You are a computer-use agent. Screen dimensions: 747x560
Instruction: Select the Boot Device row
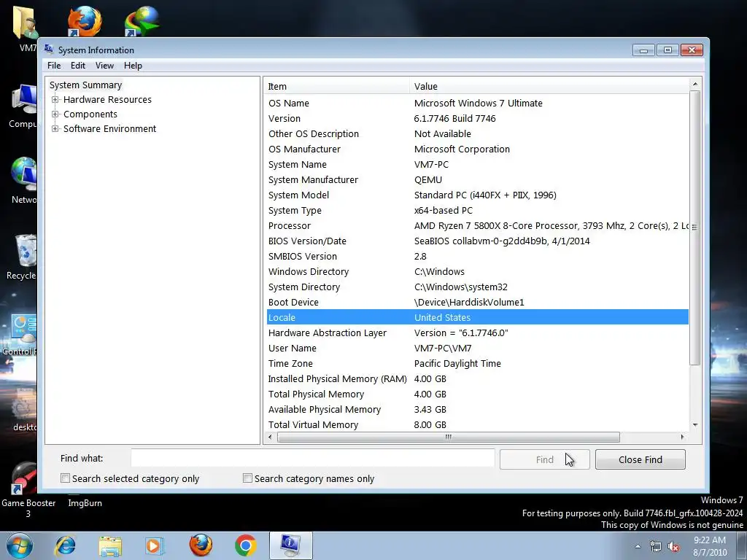pos(477,303)
